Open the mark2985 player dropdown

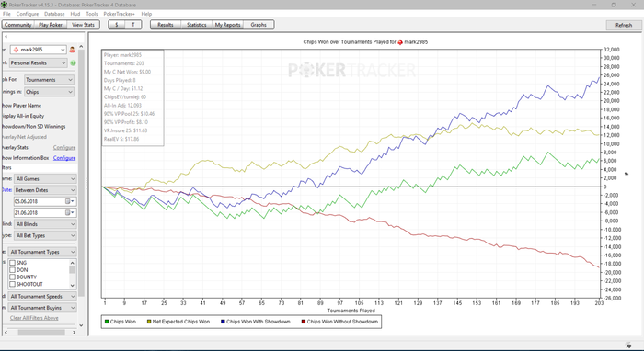pos(38,50)
